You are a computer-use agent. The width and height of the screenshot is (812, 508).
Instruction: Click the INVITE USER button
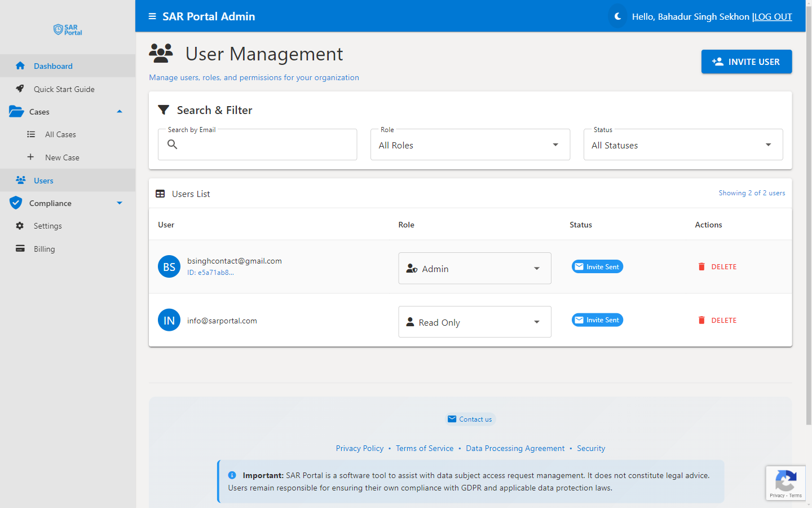coord(747,62)
